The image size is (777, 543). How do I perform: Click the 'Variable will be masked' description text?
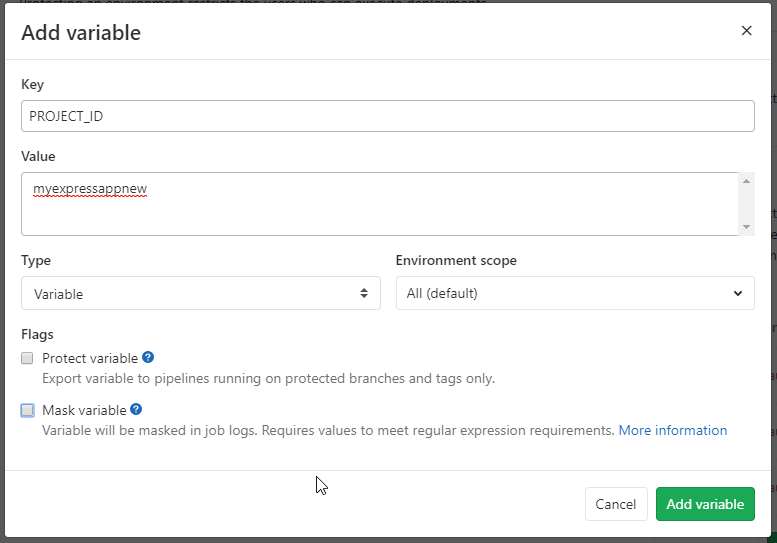click(328, 430)
